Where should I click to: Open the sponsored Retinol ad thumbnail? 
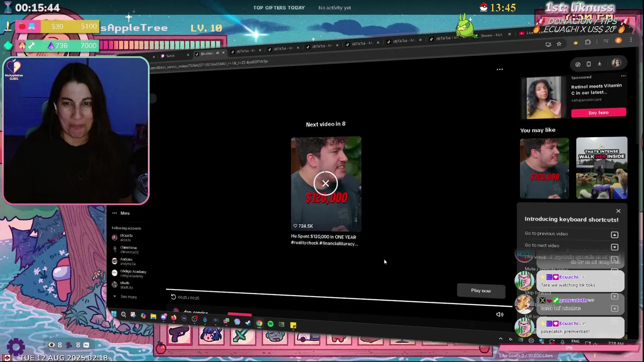(543, 98)
